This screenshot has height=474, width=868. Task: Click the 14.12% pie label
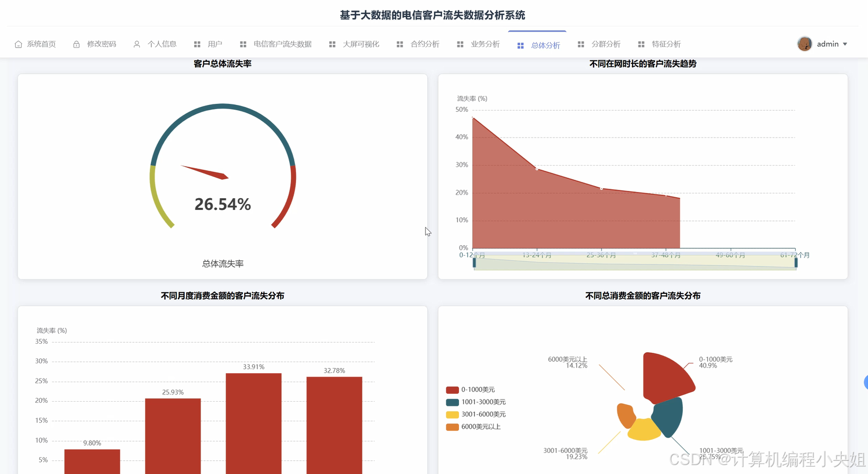tap(576, 366)
